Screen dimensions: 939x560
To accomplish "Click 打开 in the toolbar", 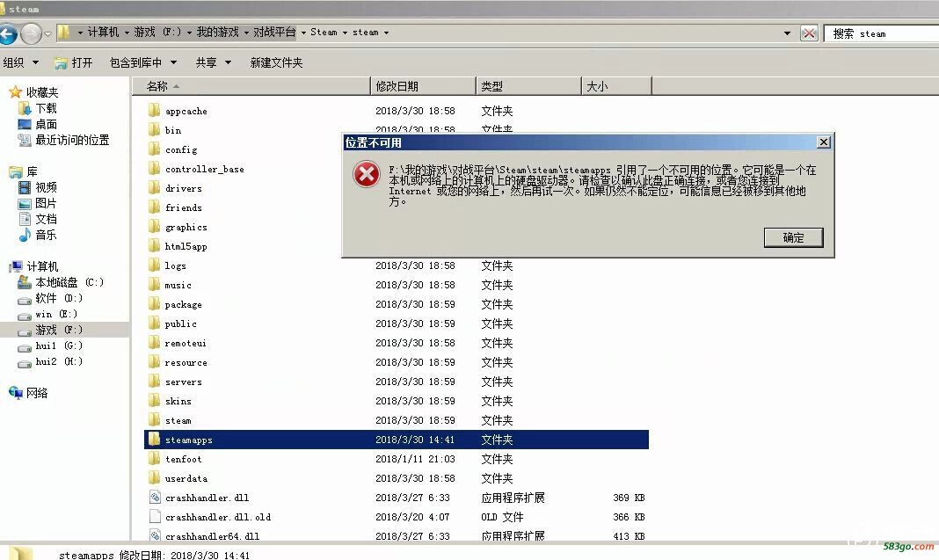I will coord(74,62).
